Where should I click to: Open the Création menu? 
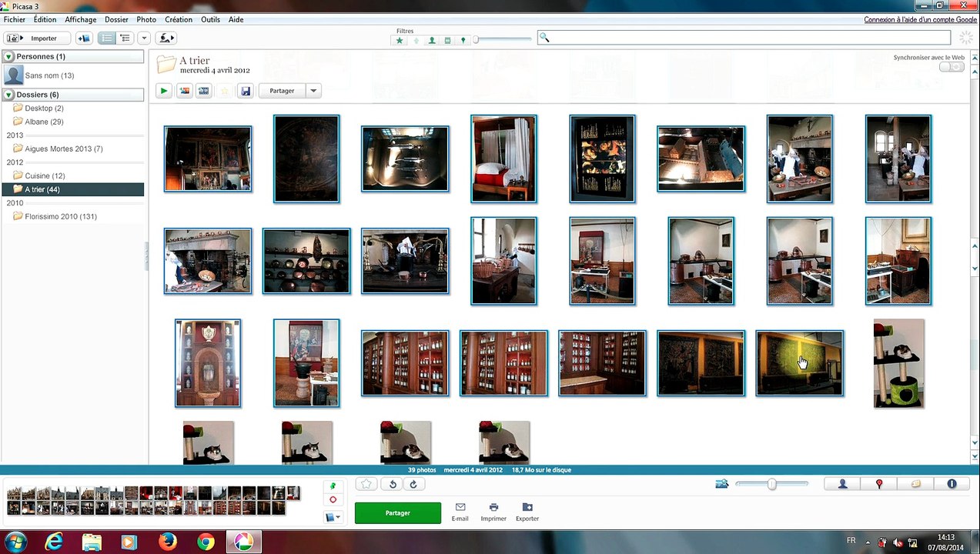(x=179, y=20)
